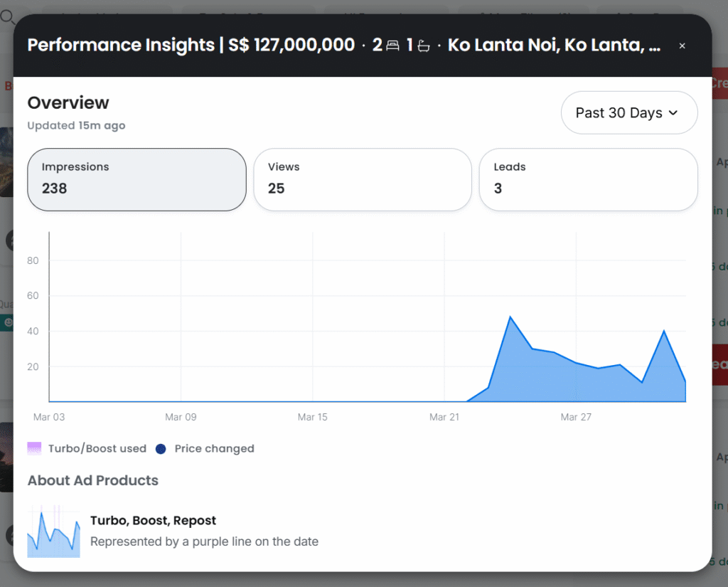Click the blue Price changed legend dot

[161, 449]
